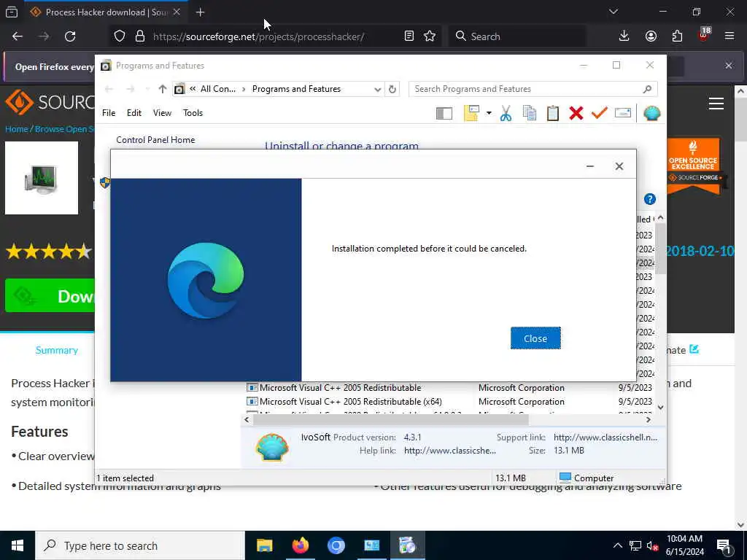Dismiss the Open Firefox notification bar
The width and height of the screenshot is (747, 560).
(x=729, y=66)
